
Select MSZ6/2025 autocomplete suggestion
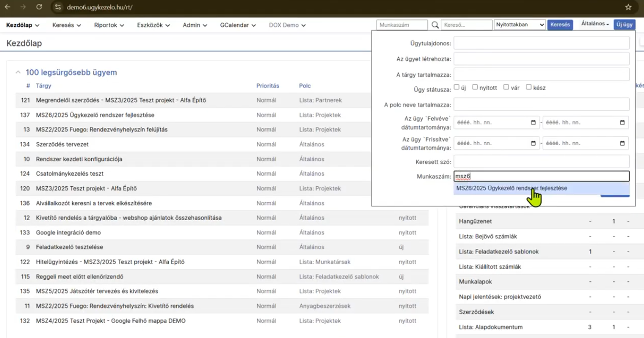(x=512, y=189)
